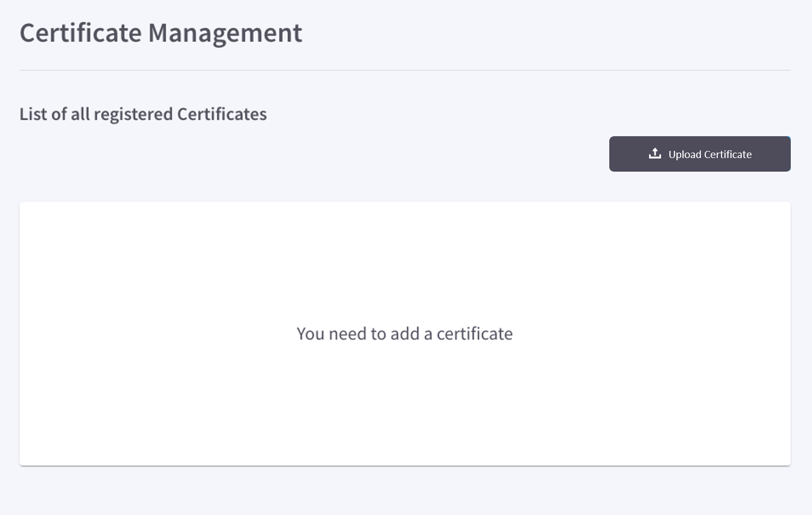Click the blank area above the empty-state message
Image resolution: width=812 pixels, height=515 pixels.
point(405,262)
